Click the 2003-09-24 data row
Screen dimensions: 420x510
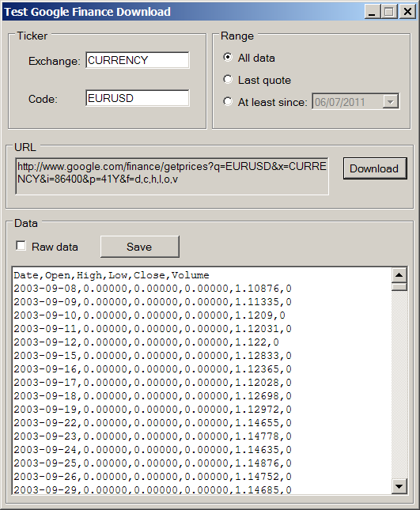pos(153,450)
